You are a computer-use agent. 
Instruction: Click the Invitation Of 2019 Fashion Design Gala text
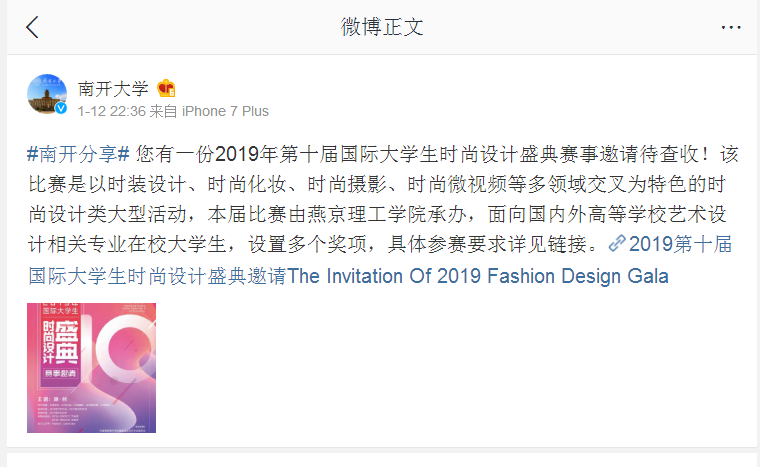pos(478,275)
